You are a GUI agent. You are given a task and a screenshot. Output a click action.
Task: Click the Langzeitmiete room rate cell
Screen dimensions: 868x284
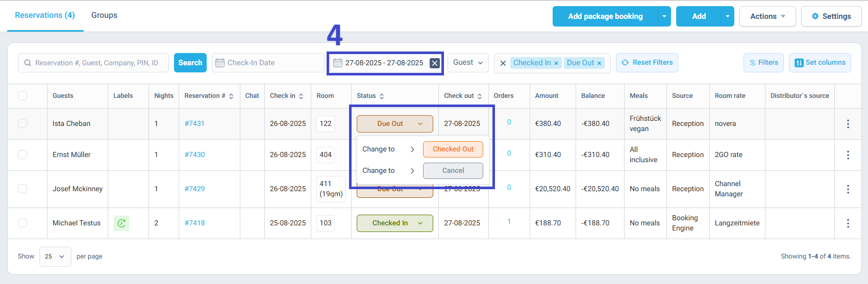click(737, 223)
